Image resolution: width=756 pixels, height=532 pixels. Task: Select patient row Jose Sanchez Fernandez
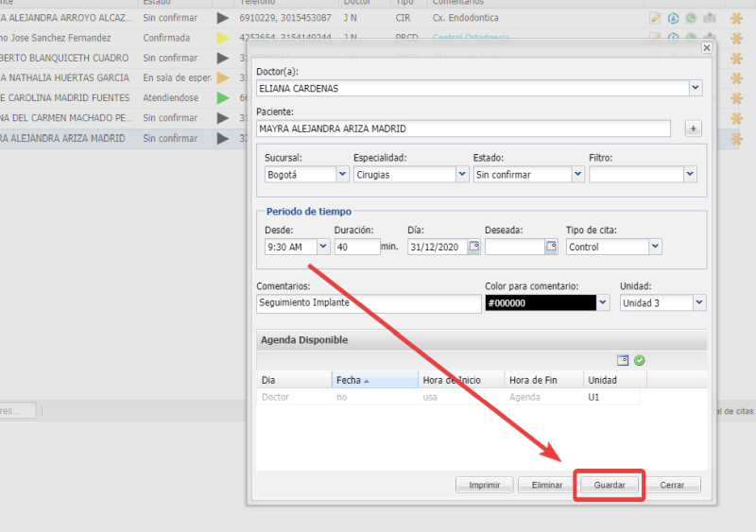pos(56,38)
